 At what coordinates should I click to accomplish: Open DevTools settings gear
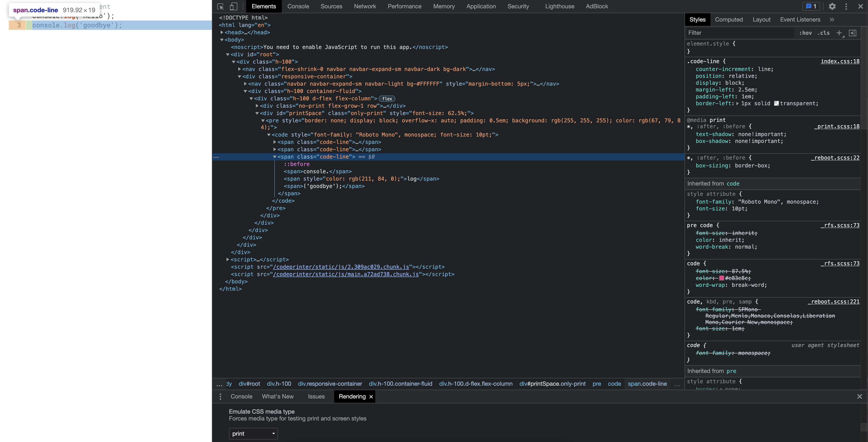point(832,6)
